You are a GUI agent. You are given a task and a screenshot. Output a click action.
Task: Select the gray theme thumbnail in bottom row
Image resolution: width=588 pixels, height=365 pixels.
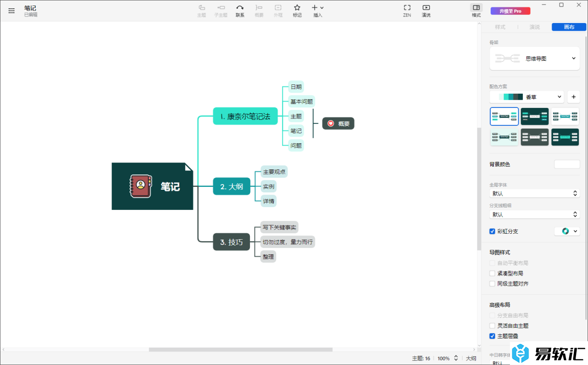tap(535, 137)
